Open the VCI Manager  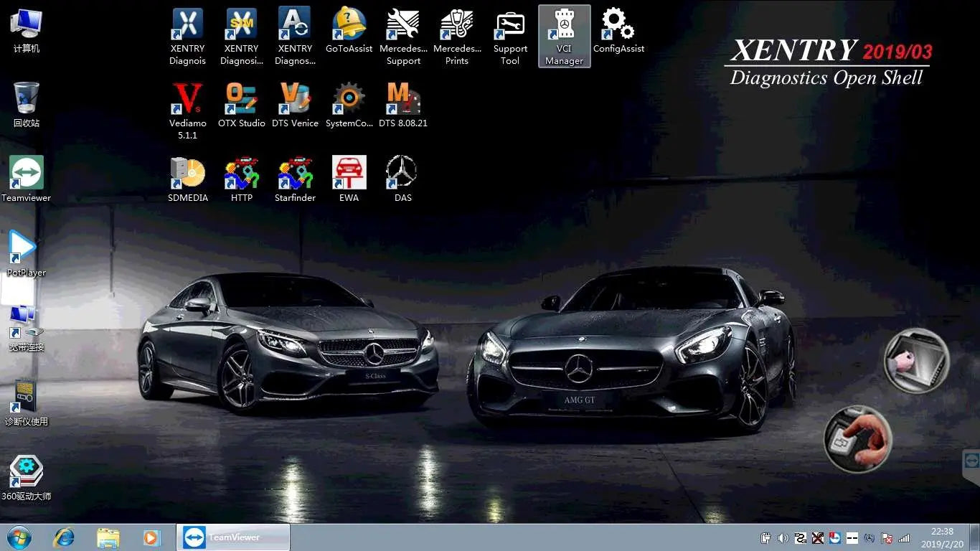point(563,29)
